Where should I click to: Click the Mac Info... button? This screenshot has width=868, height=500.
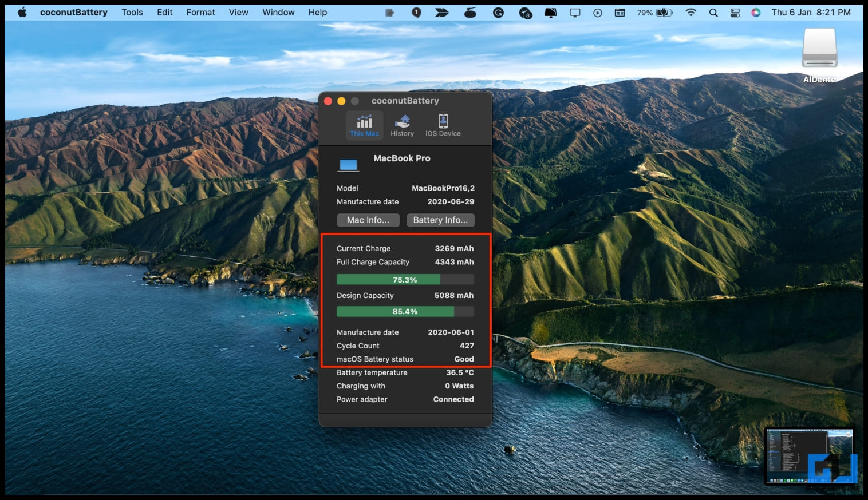coord(368,220)
